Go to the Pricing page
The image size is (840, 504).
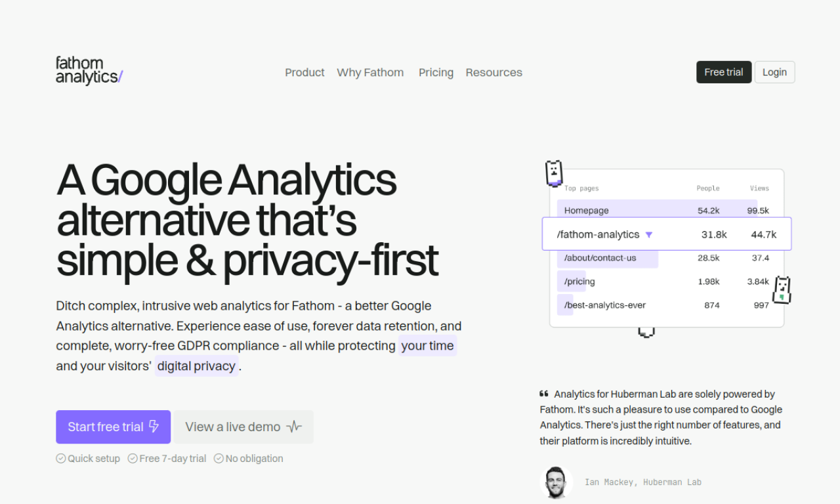436,72
